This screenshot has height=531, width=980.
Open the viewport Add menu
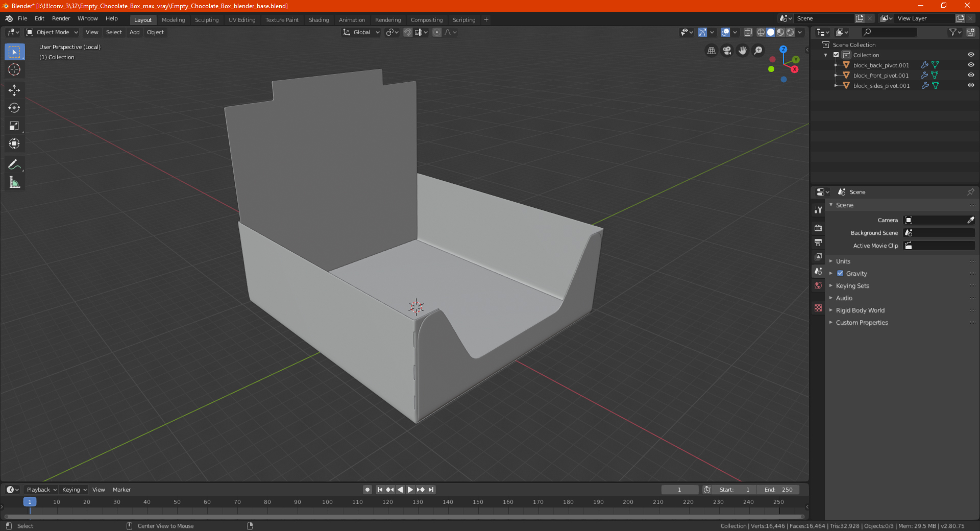(134, 32)
